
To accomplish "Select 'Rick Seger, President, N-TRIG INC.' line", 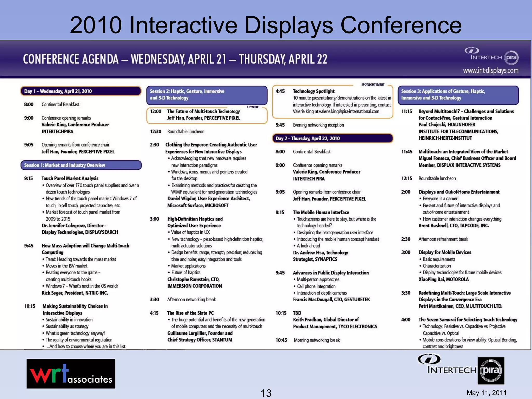I will tap(75, 293).
